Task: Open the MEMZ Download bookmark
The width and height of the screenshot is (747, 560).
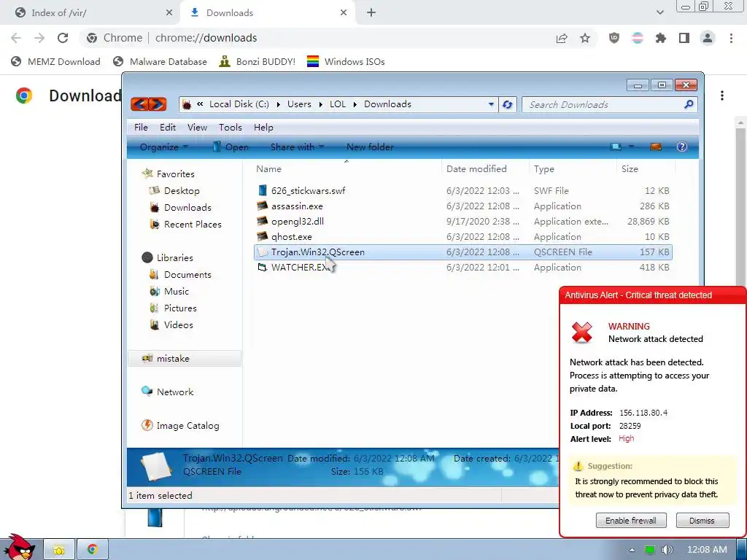Action: pyautogui.click(x=55, y=61)
